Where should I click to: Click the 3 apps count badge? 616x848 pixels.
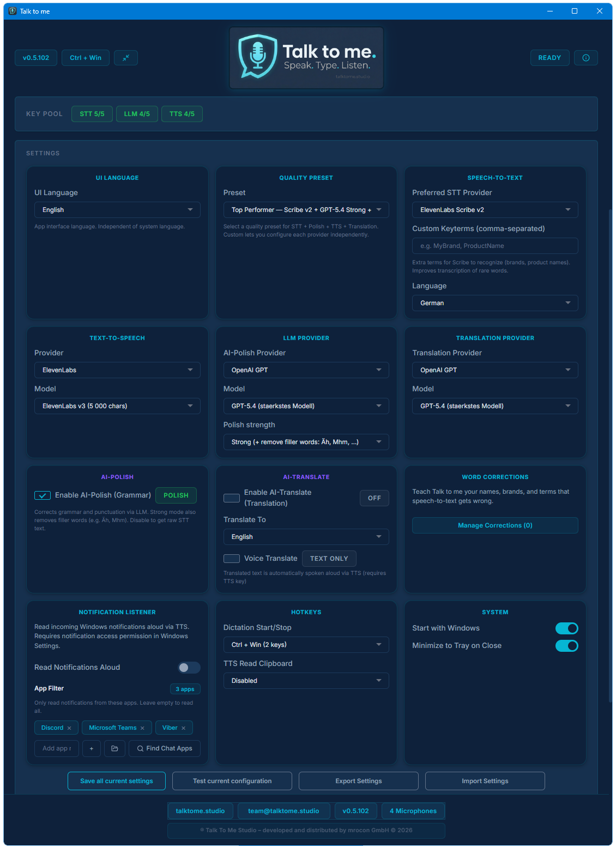click(185, 689)
